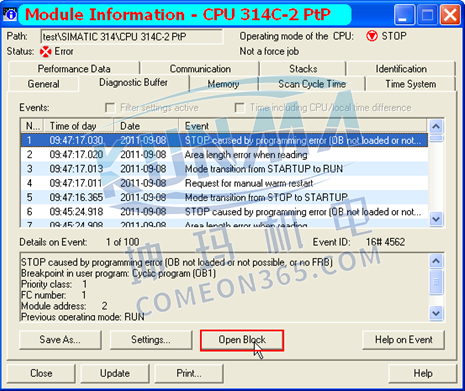This screenshot has width=465, height=391.
Task: Open the General tab
Action: pyautogui.click(x=43, y=84)
